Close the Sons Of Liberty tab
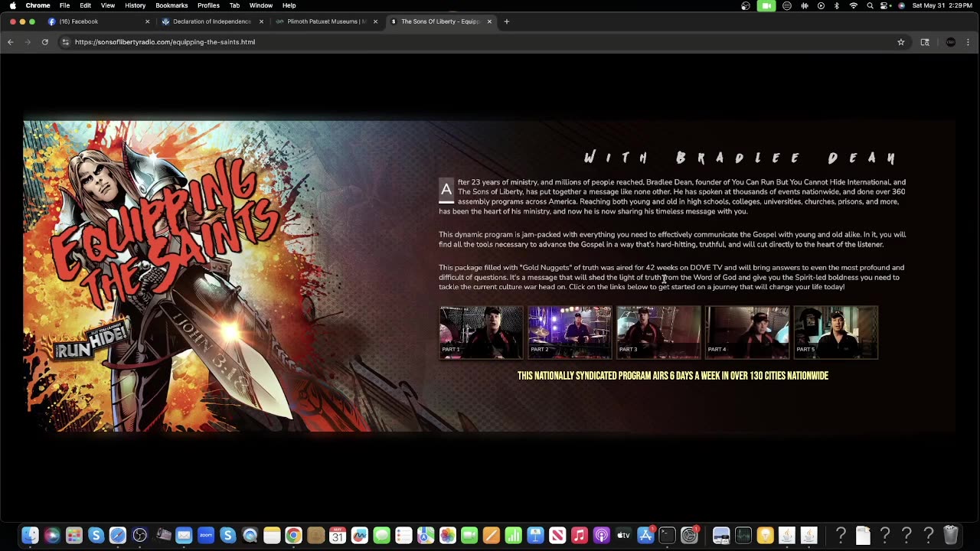Image resolution: width=980 pixels, height=551 pixels. (489, 21)
